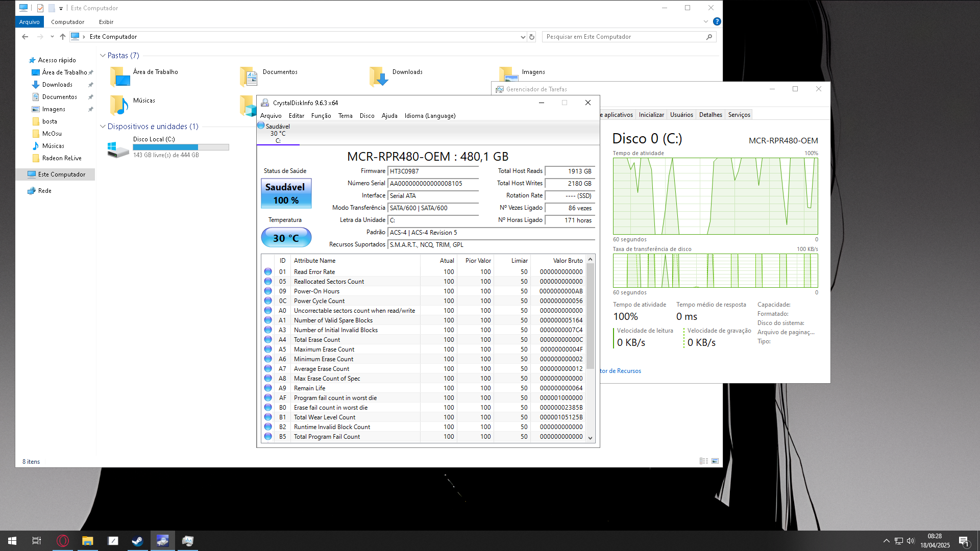Open the Arquivo menu in CrystalDiskInfo

pyautogui.click(x=271, y=116)
